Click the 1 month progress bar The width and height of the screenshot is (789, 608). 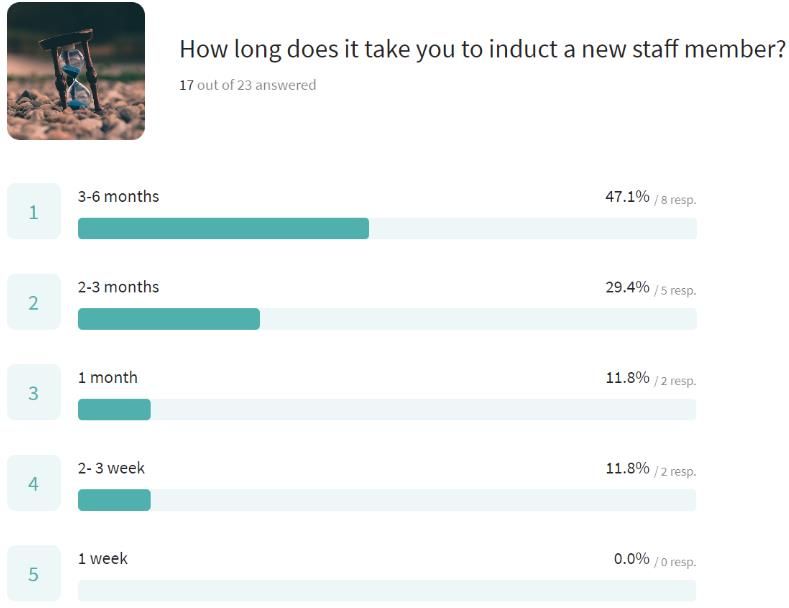pos(387,410)
